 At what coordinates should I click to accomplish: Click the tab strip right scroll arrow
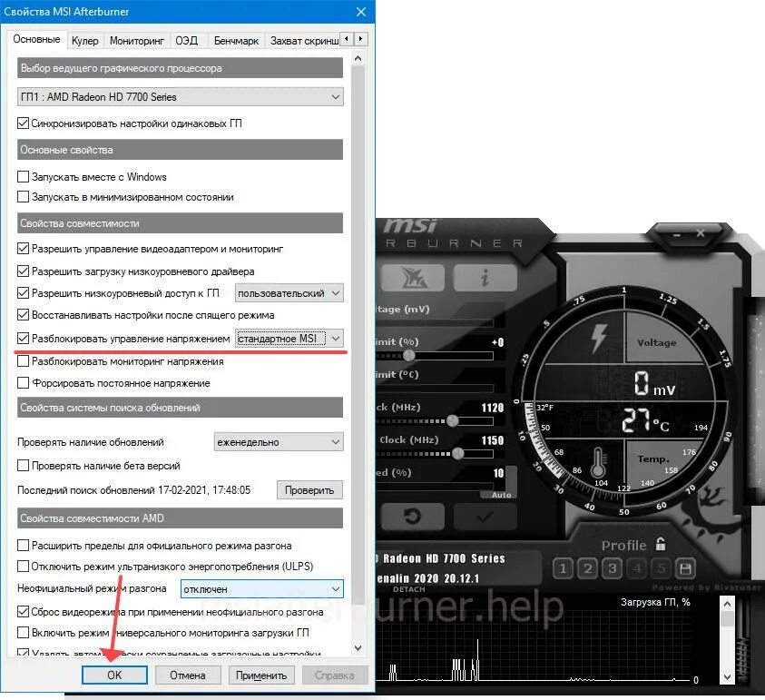point(360,38)
